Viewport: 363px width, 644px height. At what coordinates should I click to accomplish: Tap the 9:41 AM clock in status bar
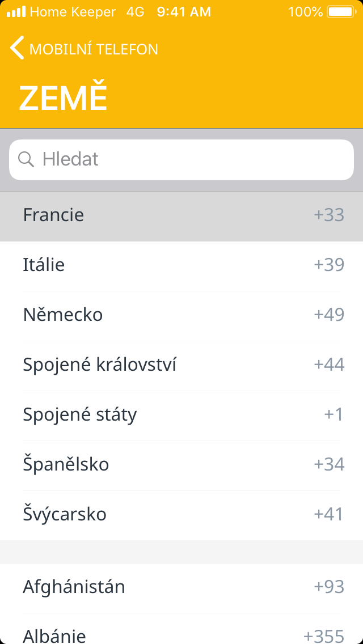point(184,11)
